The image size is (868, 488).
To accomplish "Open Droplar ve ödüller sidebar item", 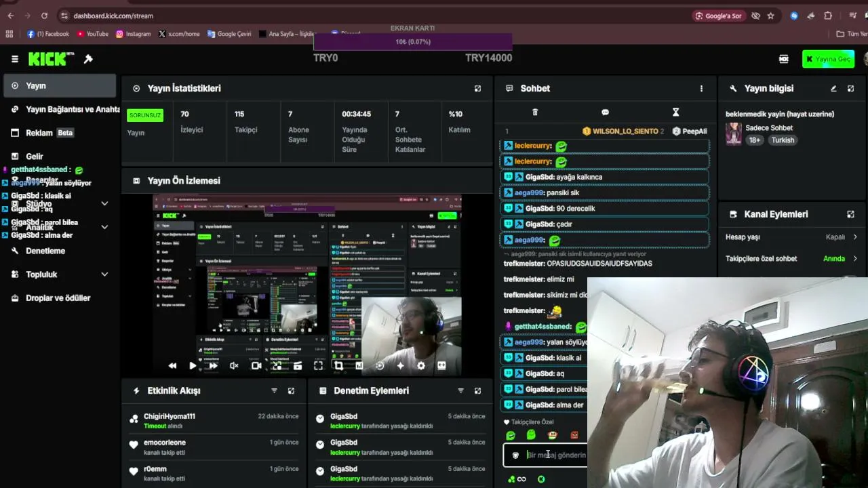I will [x=59, y=298].
